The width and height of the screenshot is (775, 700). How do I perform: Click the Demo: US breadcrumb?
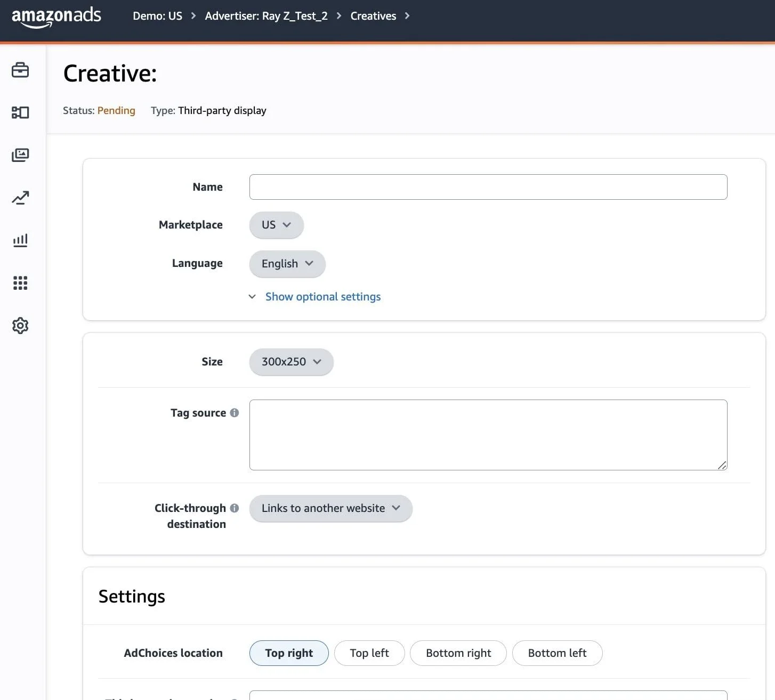[x=157, y=15]
